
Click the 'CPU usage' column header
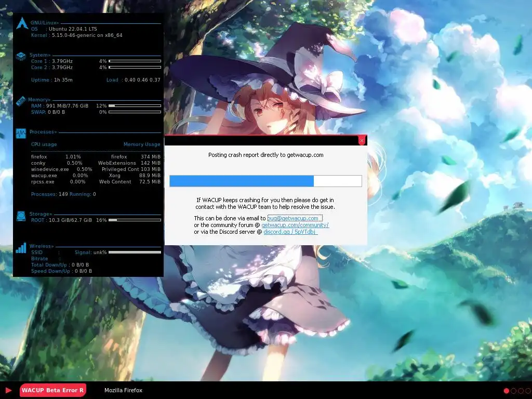[x=44, y=144]
